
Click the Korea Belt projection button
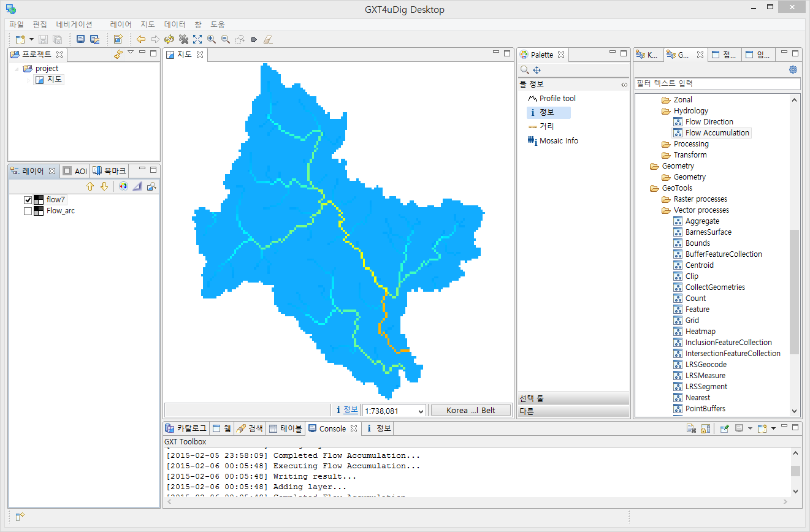(x=471, y=410)
